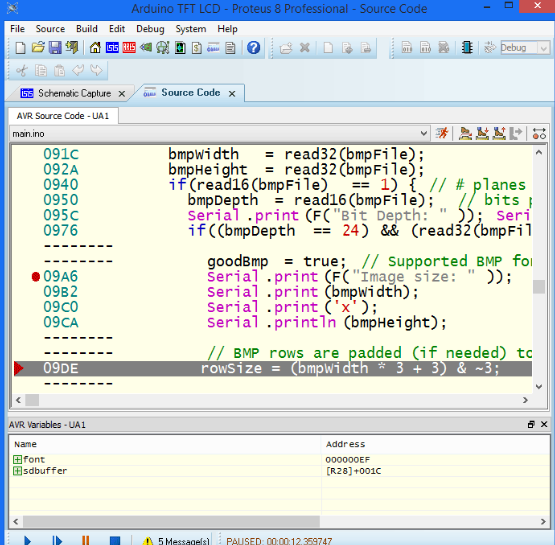Click the scroll up arrow in code editor

click(x=539, y=153)
